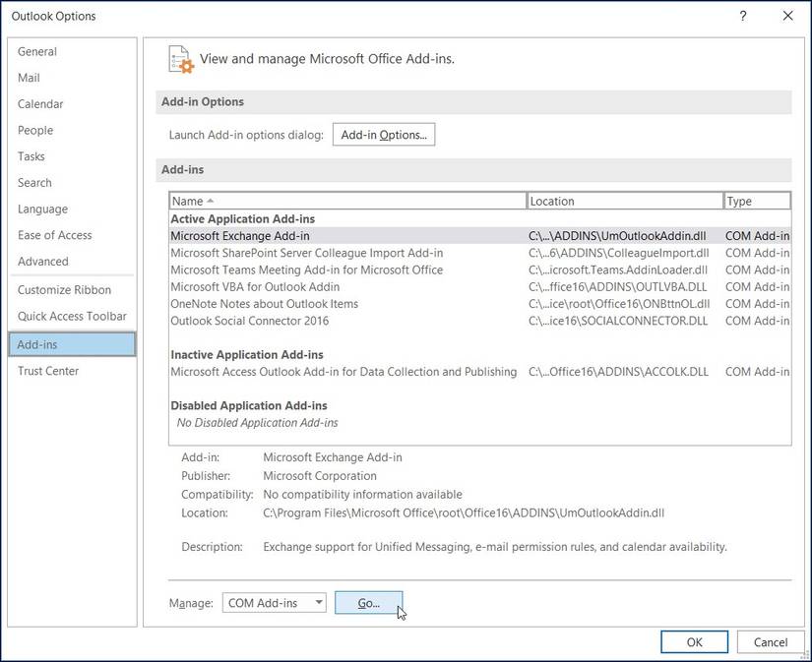Open the Manage add-ins dropdown
This screenshot has width=812, height=662.
point(275,603)
